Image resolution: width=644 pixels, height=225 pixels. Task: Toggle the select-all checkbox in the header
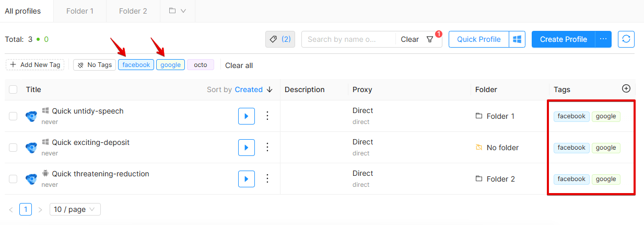tap(13, 89)
